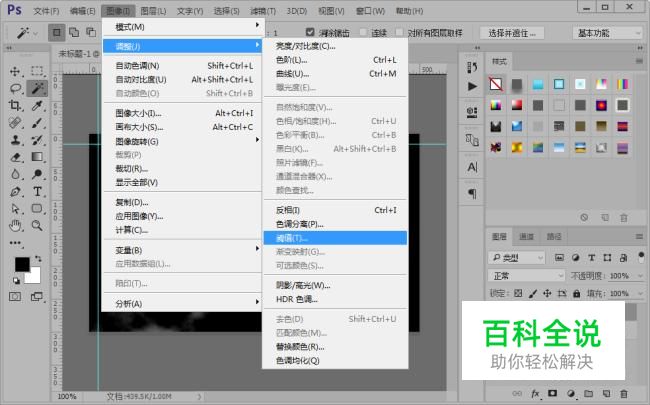Select the Gradient tool
This screenshot has height=405, width=650.
click(37, 157)
